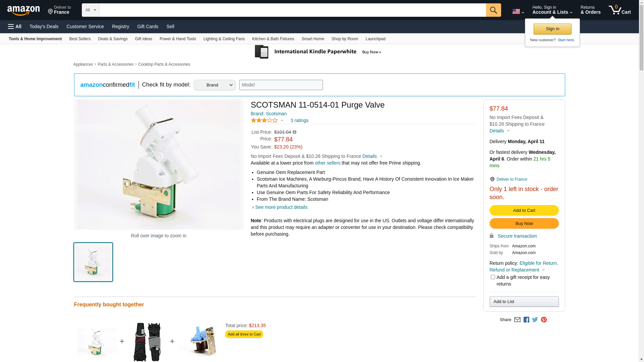Viewport: 644px width, 362px height.
Task: Open the country flag language selector
Action: (x=518, y=11)
